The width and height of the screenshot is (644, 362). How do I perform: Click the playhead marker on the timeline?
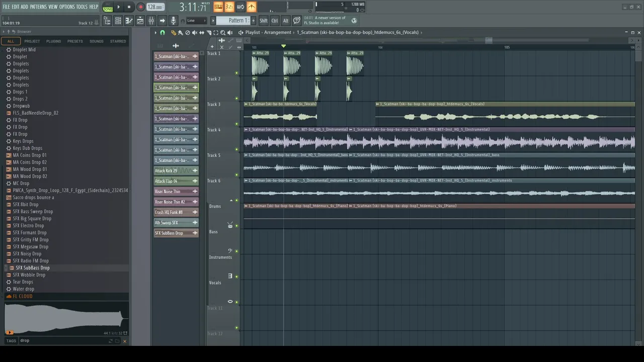(283, 46)
